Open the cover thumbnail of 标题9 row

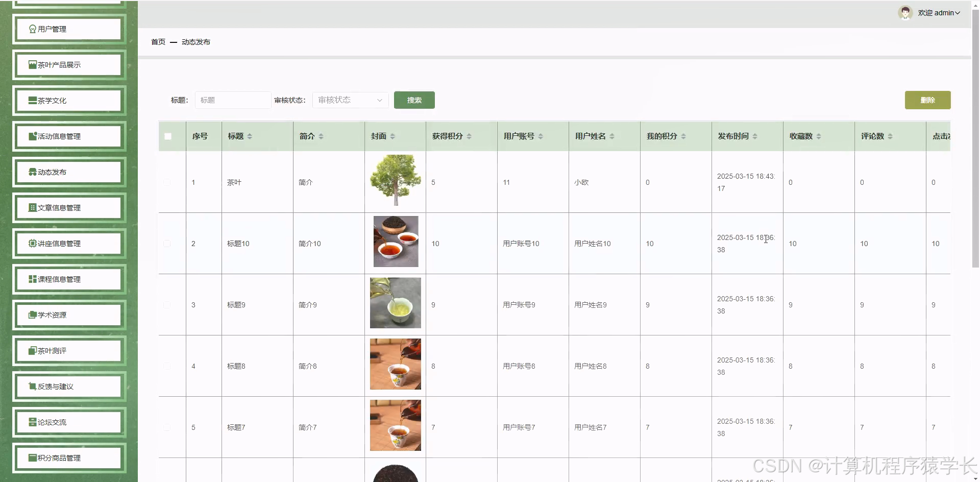(396, 303)
